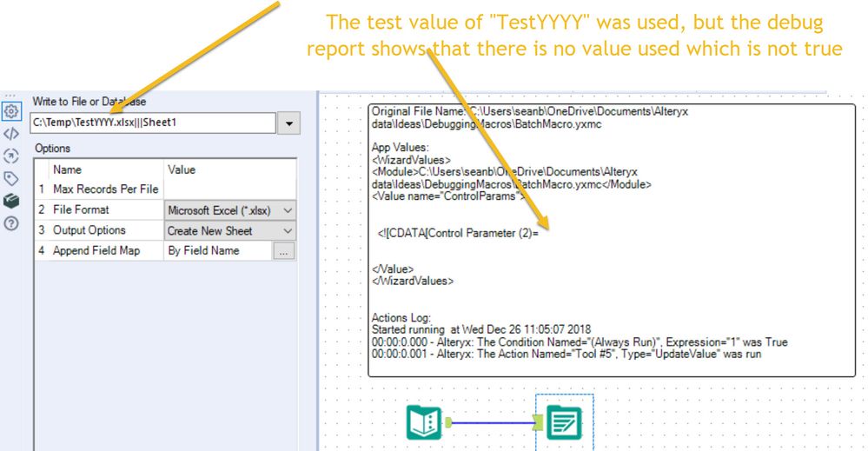Viewport: 868px width, 451px height.
Task: Click the Write to File or Database label
Action: [89, 102]
